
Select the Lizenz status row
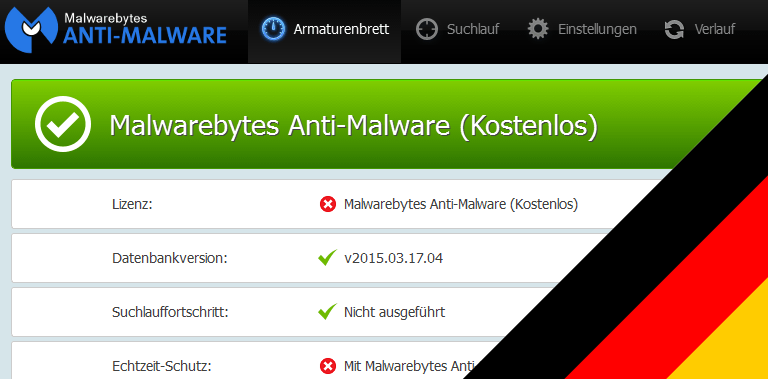pyautogui.click(x=333, y=204)
